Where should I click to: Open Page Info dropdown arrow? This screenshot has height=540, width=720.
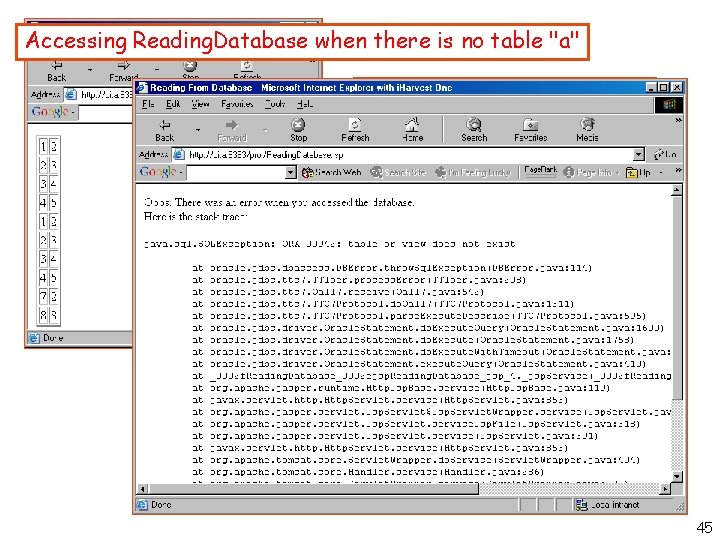point(618,173)
